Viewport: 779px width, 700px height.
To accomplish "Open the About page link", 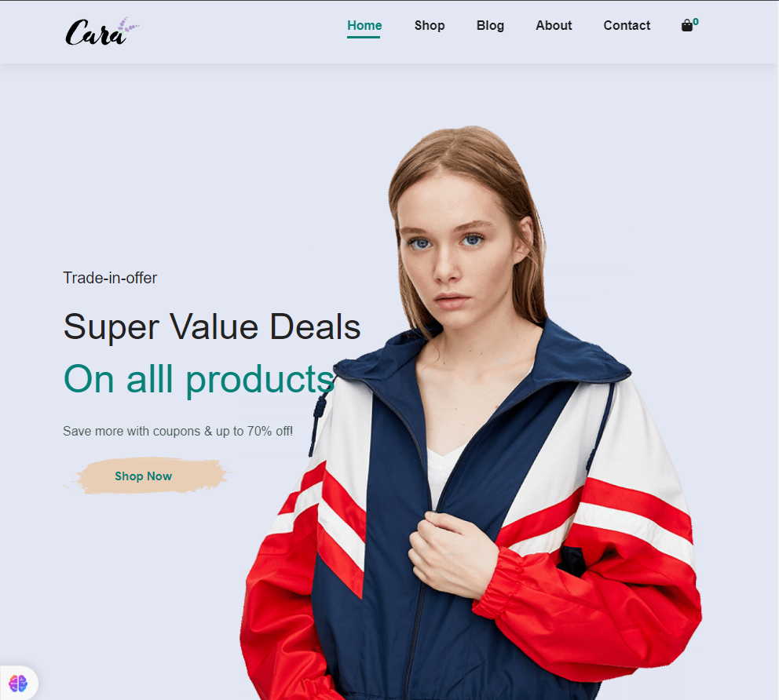I will pos(554,25).
